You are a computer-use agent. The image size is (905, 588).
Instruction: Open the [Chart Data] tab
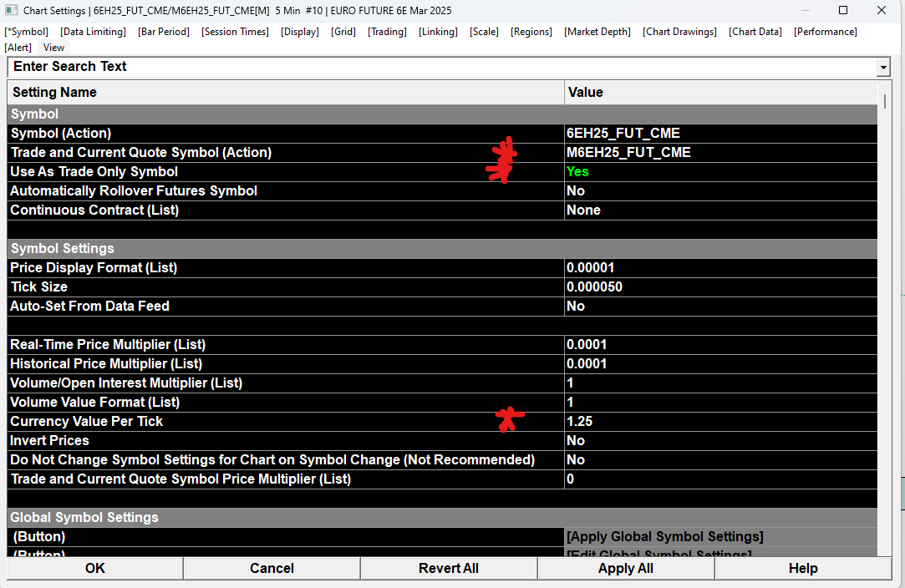755,32
